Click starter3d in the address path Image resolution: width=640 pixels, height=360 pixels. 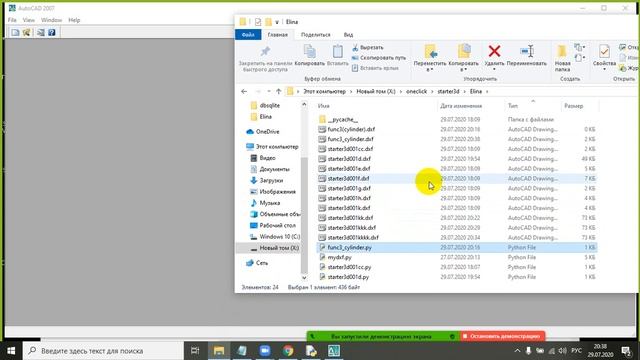coord(448,91)
